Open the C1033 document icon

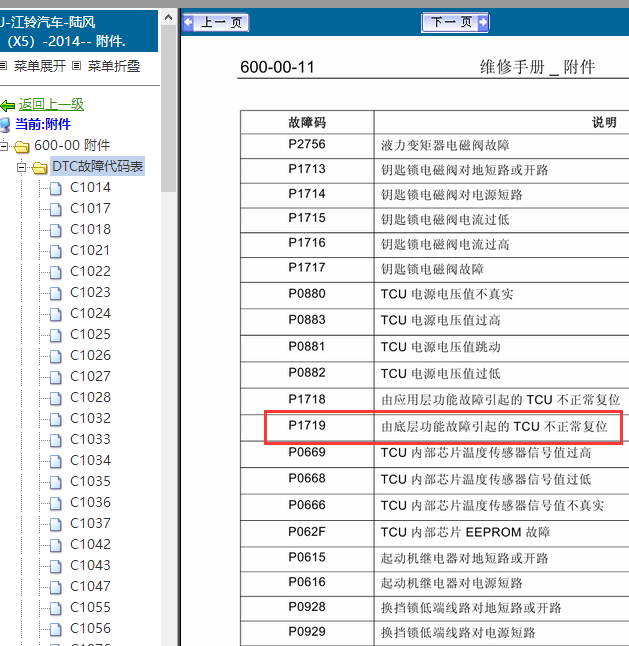[x=56, y=440]
